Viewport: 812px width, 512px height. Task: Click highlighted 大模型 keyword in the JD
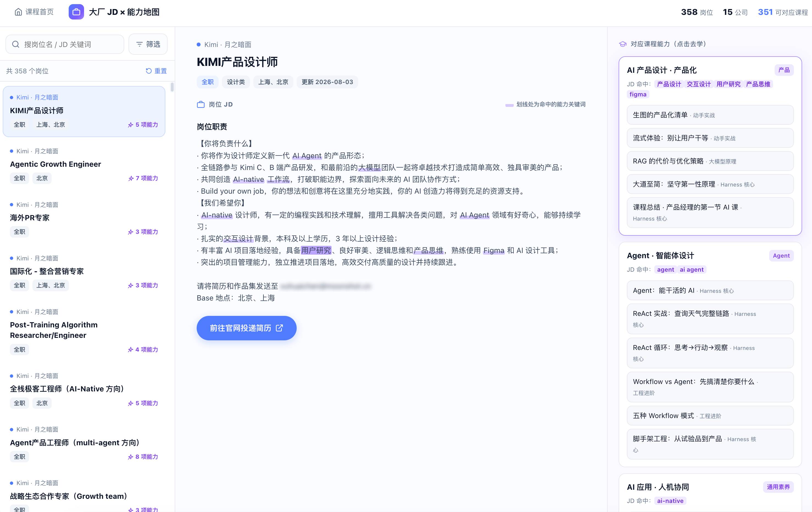click(x=369, y=167)
